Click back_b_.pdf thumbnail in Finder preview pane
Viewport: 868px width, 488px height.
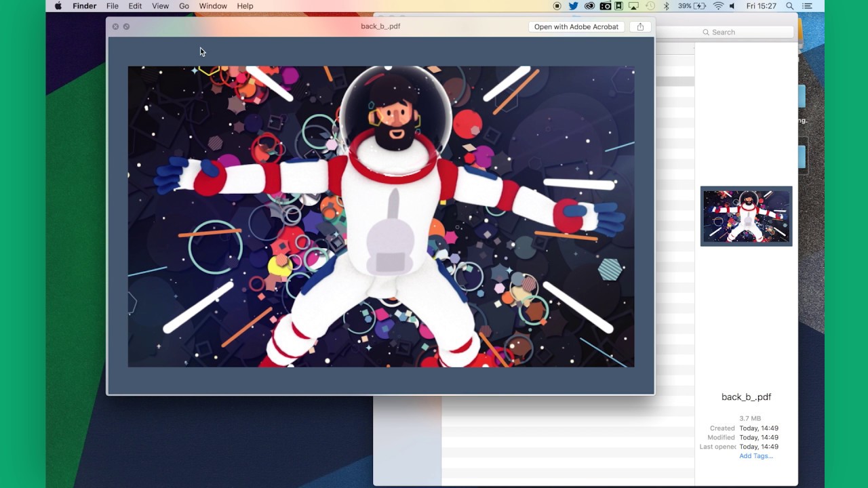coord(746,216)
